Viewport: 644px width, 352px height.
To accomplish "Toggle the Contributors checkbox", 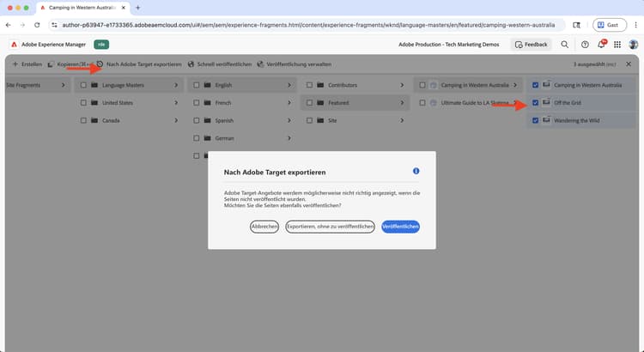I will point(309,85).
